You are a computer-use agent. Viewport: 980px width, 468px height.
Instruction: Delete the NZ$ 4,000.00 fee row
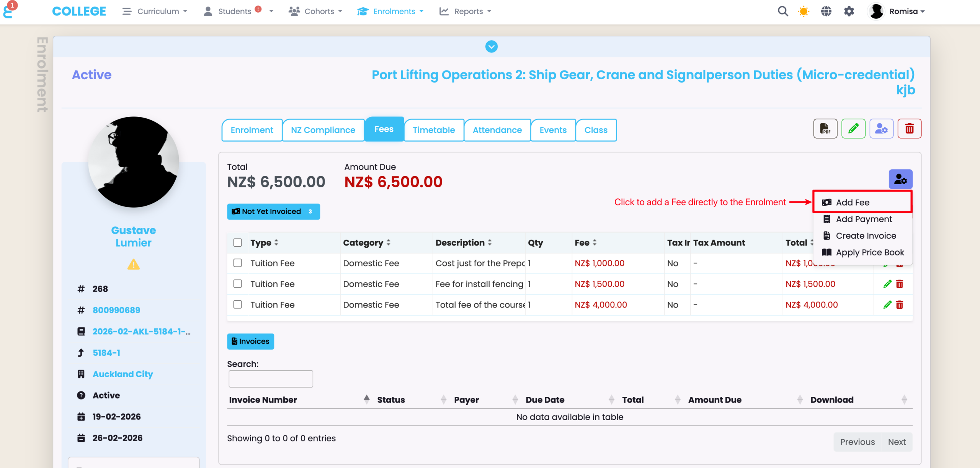click(900, 305)
